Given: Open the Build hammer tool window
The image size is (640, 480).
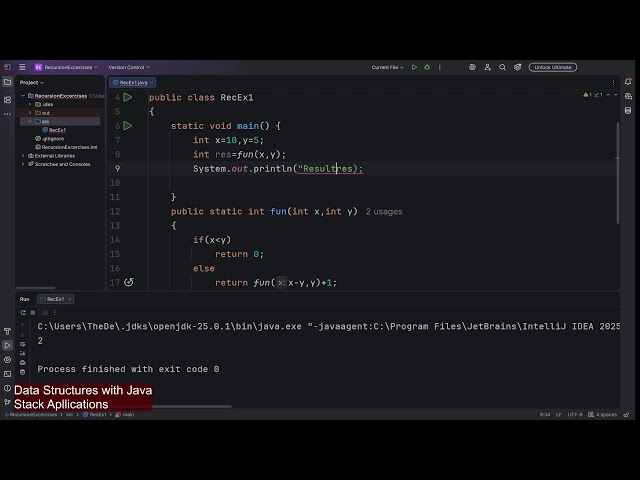Looking at the screenshot, I should pos(7,331).
